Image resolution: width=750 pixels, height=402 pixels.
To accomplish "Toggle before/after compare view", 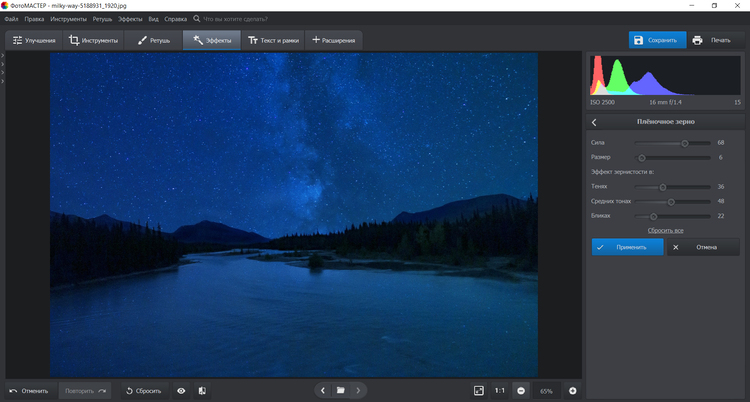I will (202, 390).
